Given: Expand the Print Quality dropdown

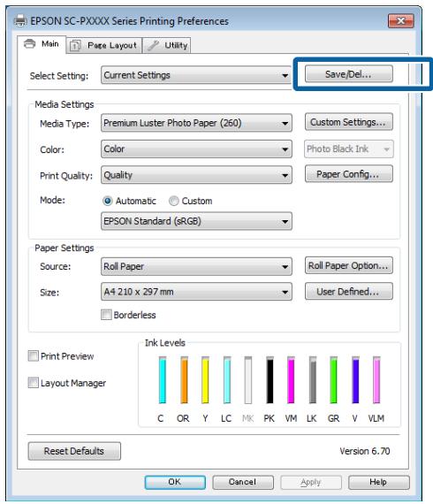Looking at the screenshot, I should coord(196,175).
